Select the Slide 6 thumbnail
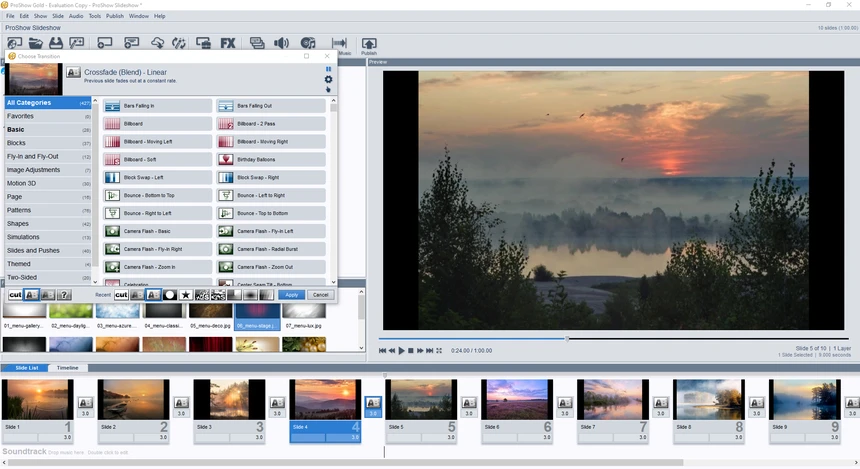The height and width of the screenshot is (469, 860). (x=517, y=400)
